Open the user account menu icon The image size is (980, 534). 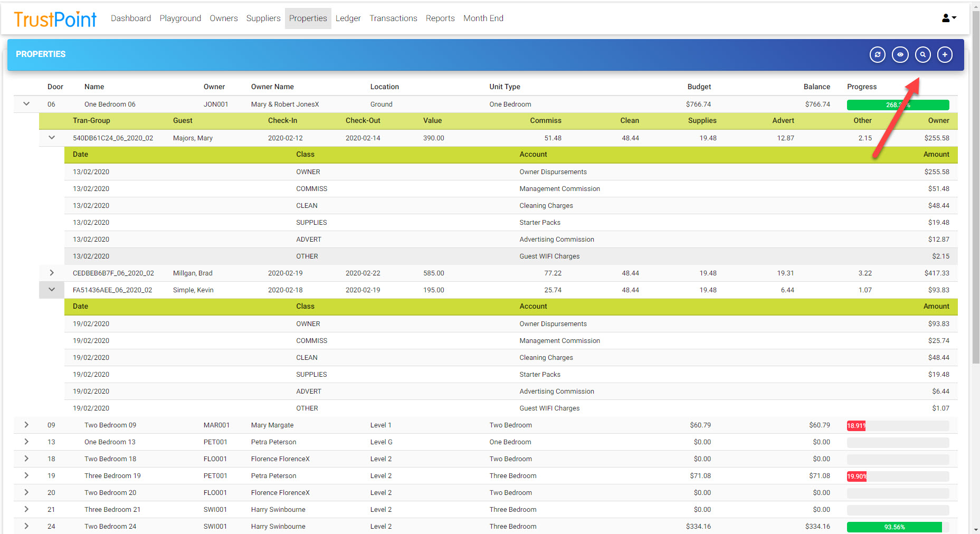949,18
